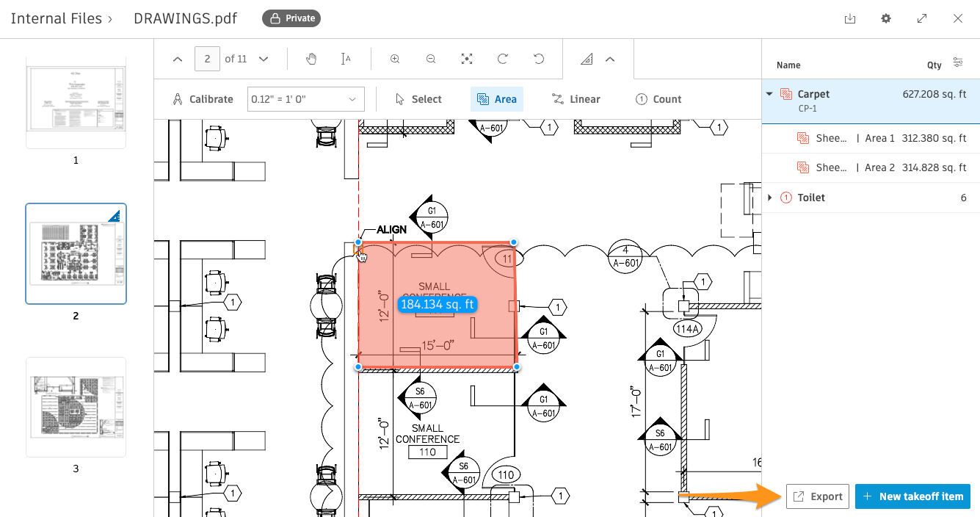Expand the Toilet takeoff item
Image resolution: width=980 pixels, height=517 pixels.
769,198
